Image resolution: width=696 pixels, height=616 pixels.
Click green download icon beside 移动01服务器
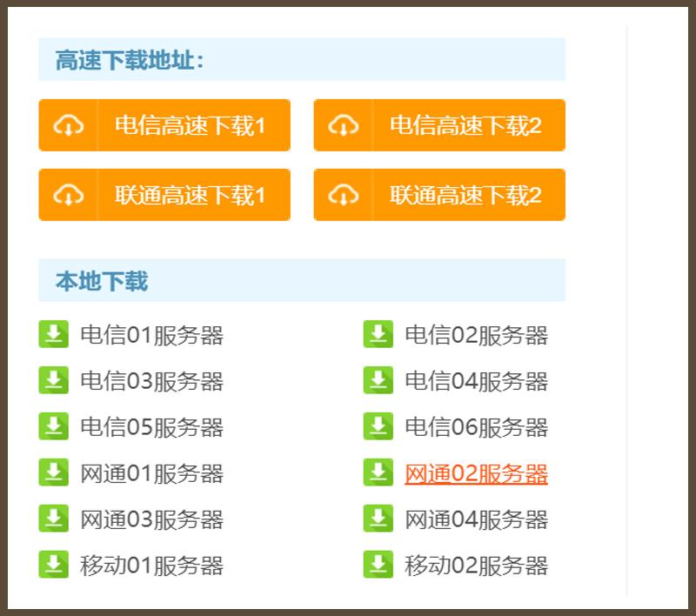pos(54,565)
